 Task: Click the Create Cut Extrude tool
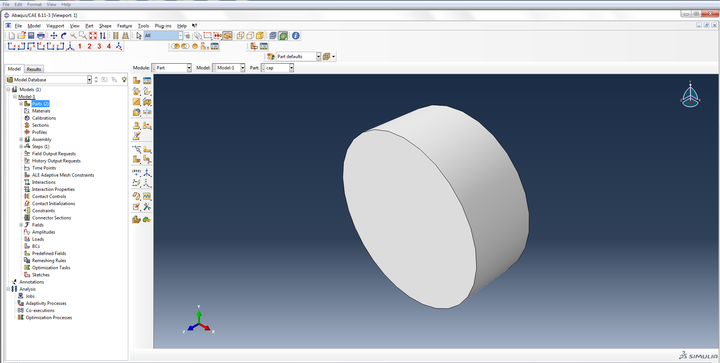click(147, 101)
